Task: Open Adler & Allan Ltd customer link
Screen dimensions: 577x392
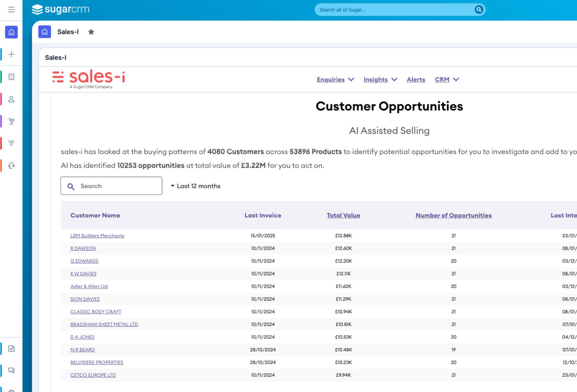Action: (89, 286)
